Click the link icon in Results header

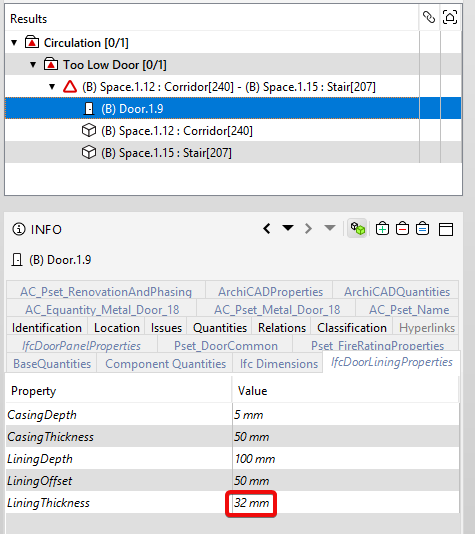[429, 17]
